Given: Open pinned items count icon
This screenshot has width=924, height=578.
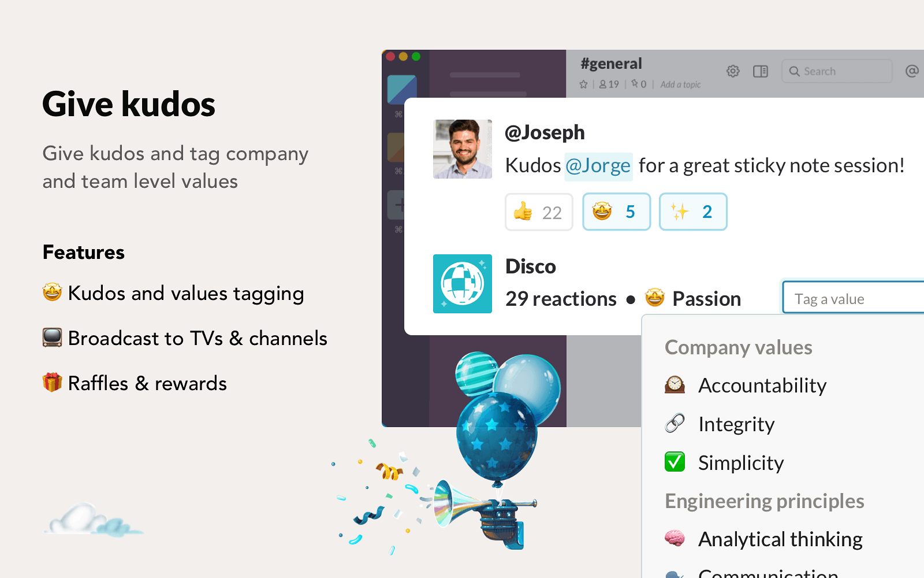Looking at the screenshot, I should 639,84.
